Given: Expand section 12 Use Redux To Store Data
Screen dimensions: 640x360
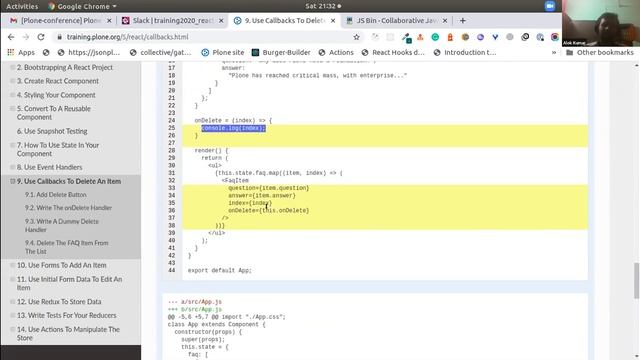Looking at the screenshot, I should click(x=13, y=302).
